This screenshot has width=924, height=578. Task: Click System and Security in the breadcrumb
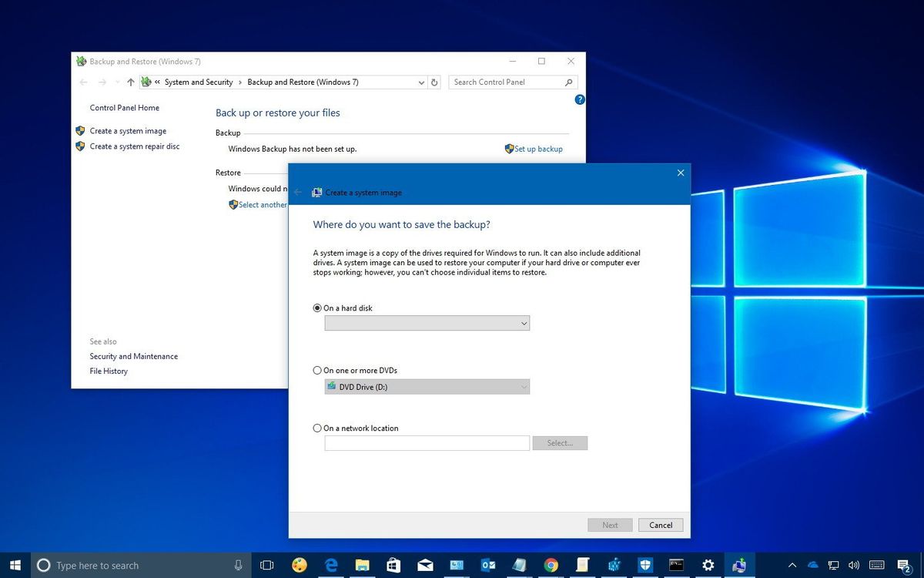click(x=199, y=82)
